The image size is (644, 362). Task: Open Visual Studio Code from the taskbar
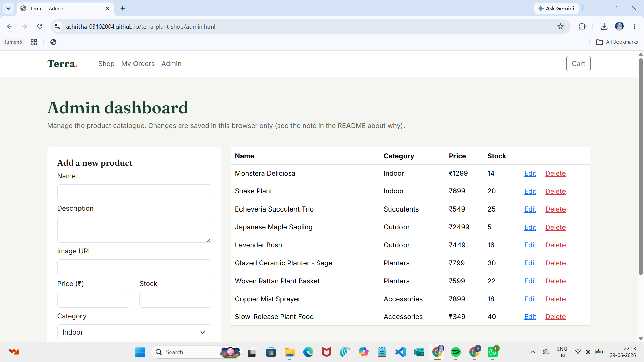(400, 352)
